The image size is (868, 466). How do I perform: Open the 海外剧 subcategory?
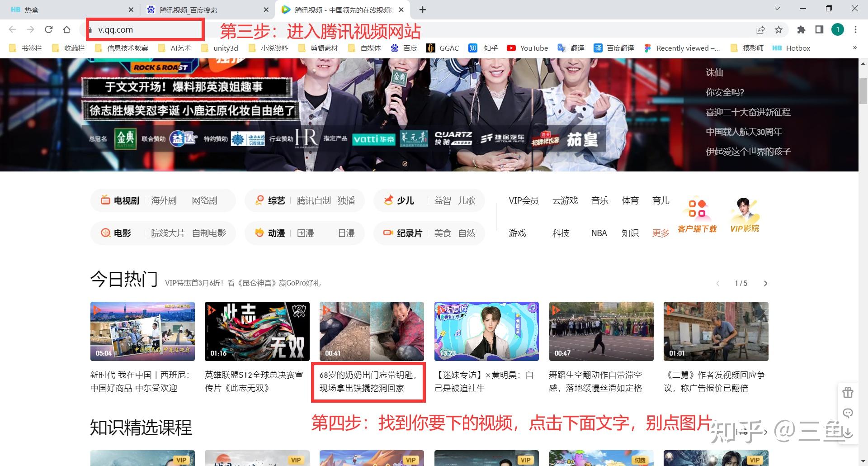coord(164,200)
